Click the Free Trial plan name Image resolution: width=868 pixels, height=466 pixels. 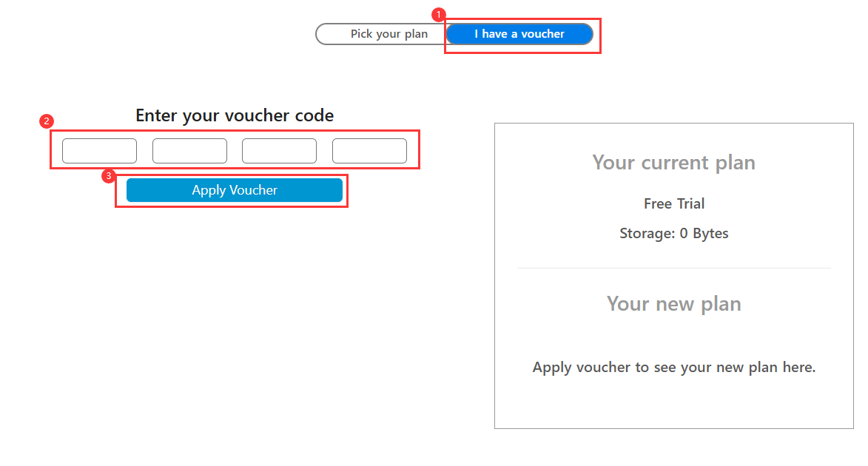coord(673,203)
